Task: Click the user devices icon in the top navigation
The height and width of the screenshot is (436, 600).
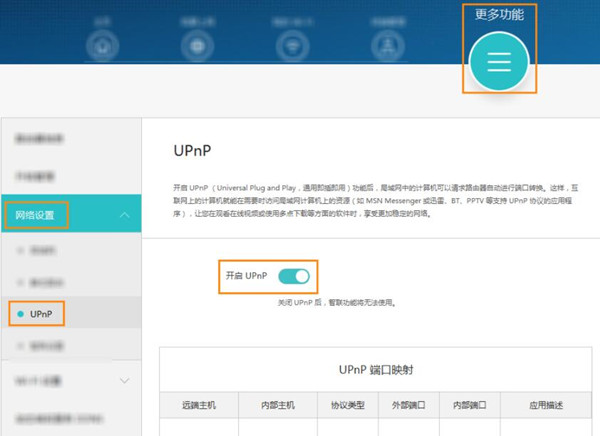Action: click(388, 46)
